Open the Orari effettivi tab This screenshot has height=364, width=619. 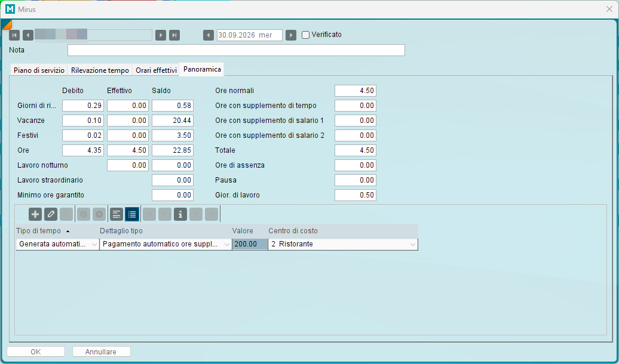156,70
